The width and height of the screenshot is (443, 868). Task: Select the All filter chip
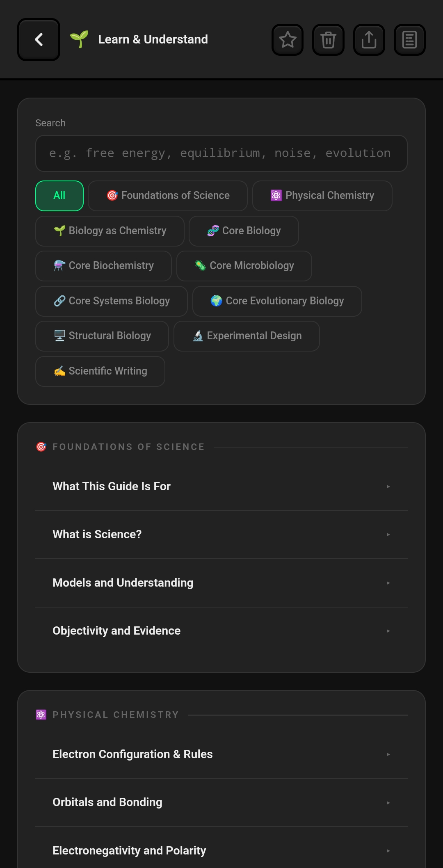click(59, 196)
